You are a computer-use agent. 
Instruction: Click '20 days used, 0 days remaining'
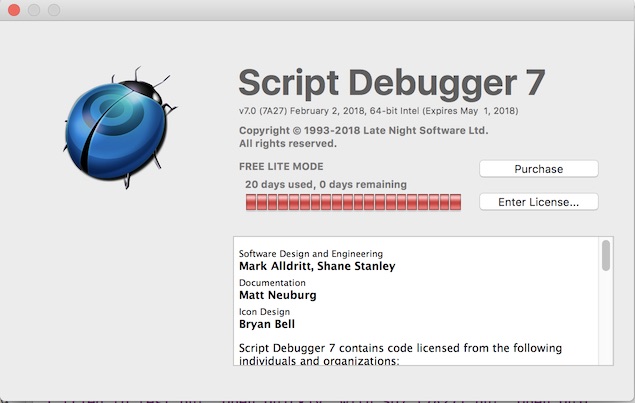(x=326, y=185)
